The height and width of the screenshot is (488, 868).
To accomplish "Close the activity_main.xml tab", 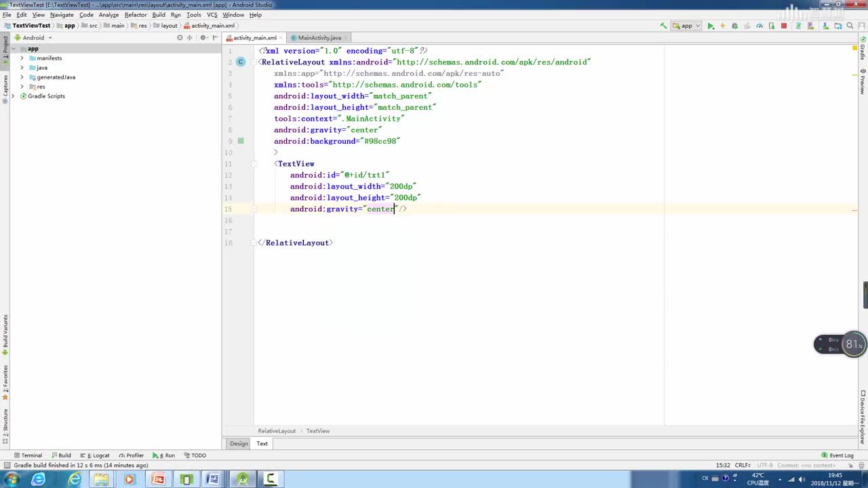I will click(x=281, y=38).
